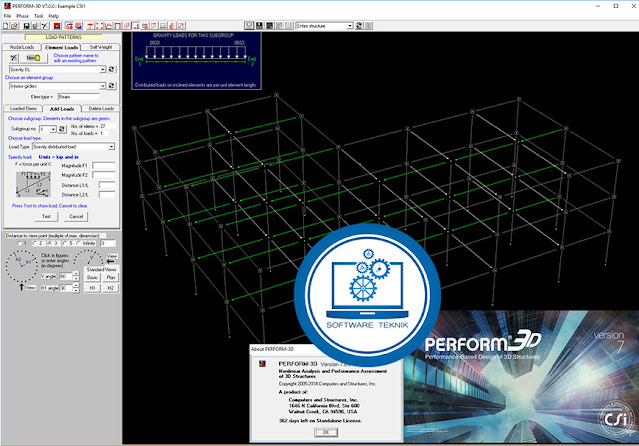Click the Distance L1/L input field
Image resolution: width=639 pixels, height=446 pixels.
point(107,185)
